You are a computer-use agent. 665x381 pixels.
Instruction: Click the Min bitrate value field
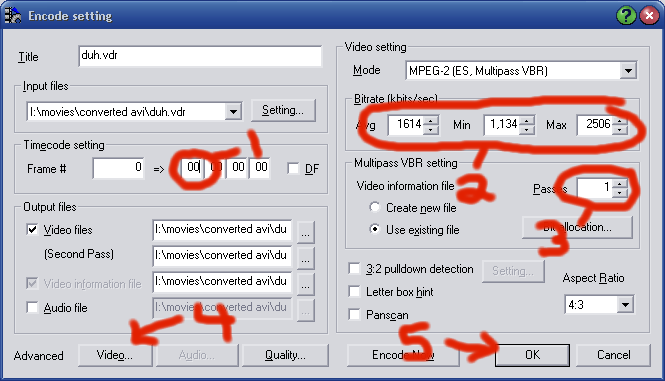[x=502, y=125]
